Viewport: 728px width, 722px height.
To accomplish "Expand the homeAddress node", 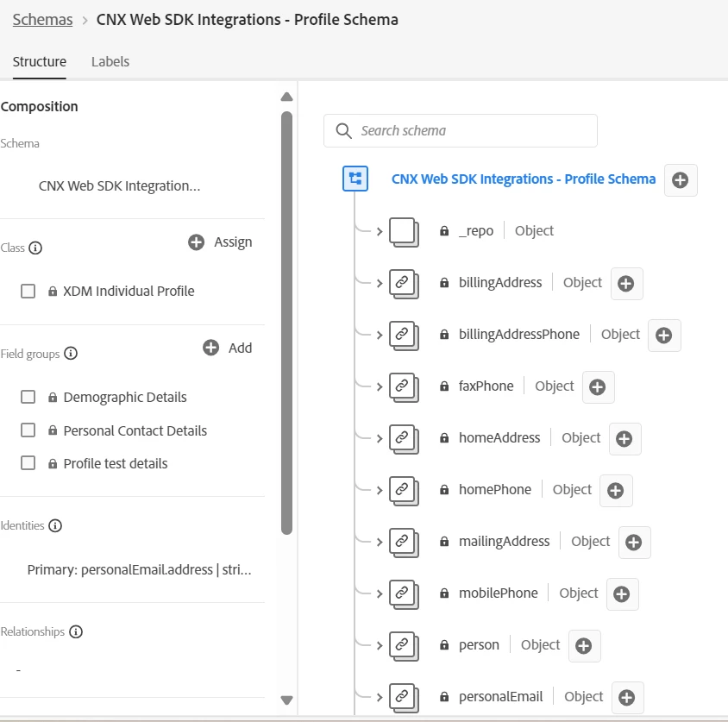I will pos(380,439).
